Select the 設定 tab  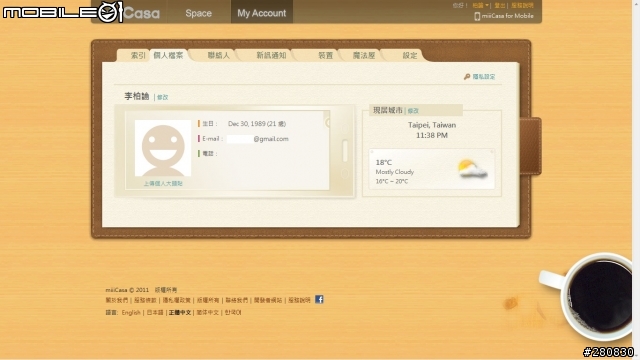coord(410,55)
